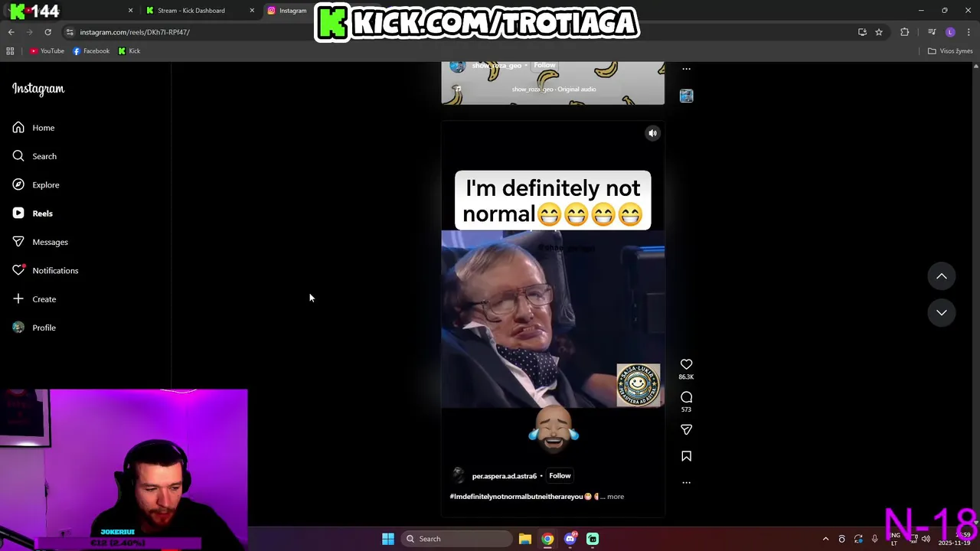Open per.aspera.ad.astra6 profile link
The height and width of the screenshot is (551, 980).
click(504, 476)
